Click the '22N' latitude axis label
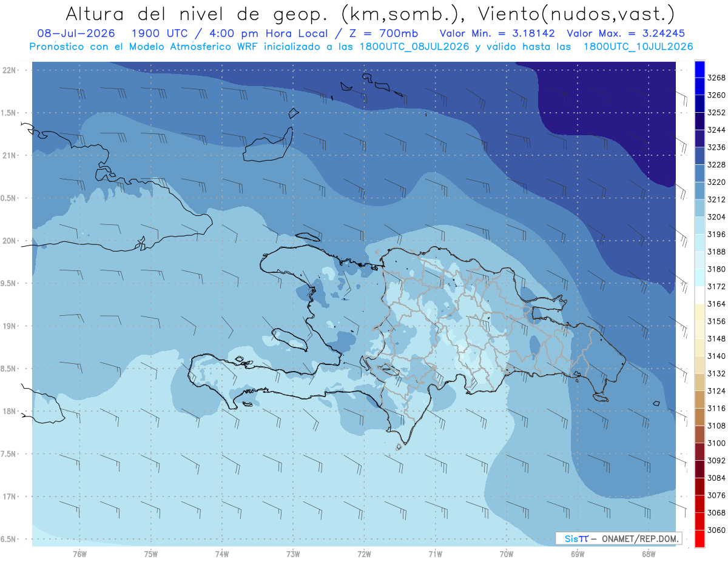This screenshot has height=562, width=728. click(x=10, y=70)
